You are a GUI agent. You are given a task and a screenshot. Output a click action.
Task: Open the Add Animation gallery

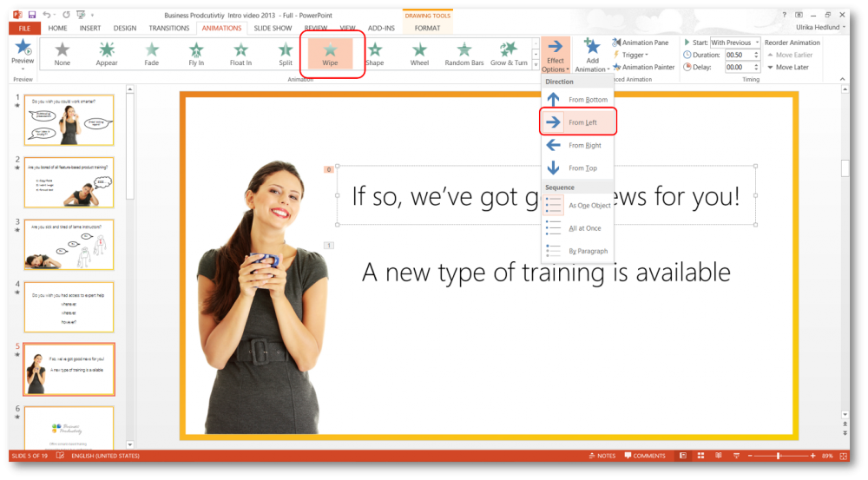point(592,56)
